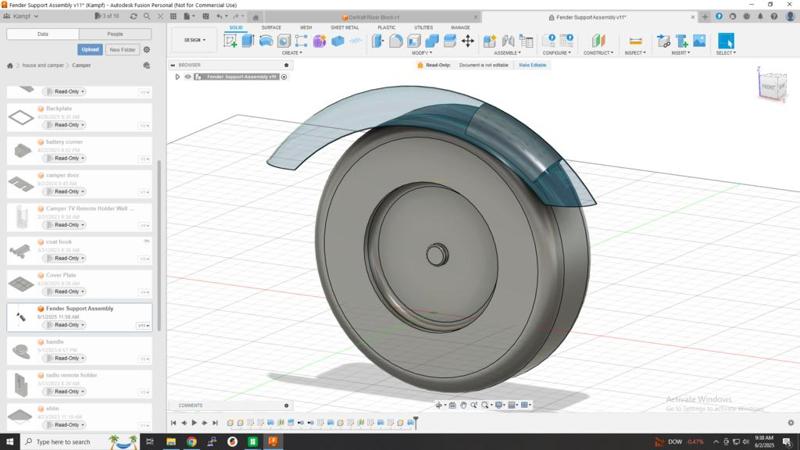This screenshot has width=800, height=450.
Task: Search in the data panel
Action: (x=147, y=16)
